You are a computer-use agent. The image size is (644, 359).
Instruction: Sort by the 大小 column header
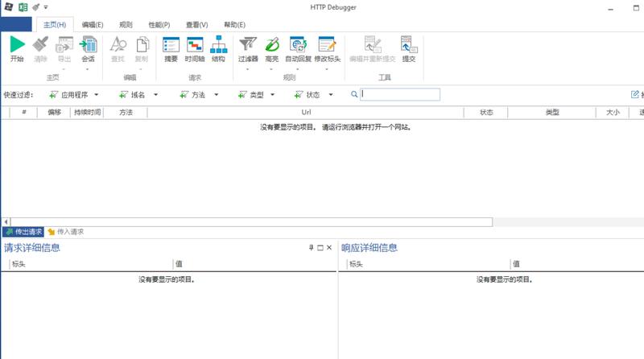(613, 112)
